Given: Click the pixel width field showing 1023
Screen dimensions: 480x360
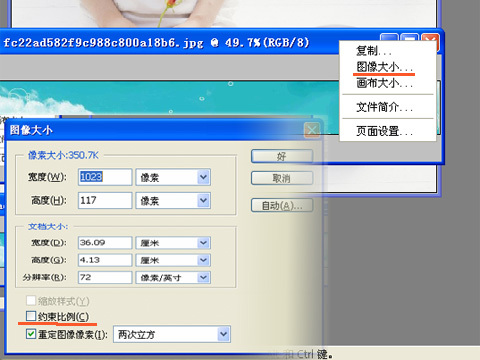Looking at the screenshot, I should 105,177.
